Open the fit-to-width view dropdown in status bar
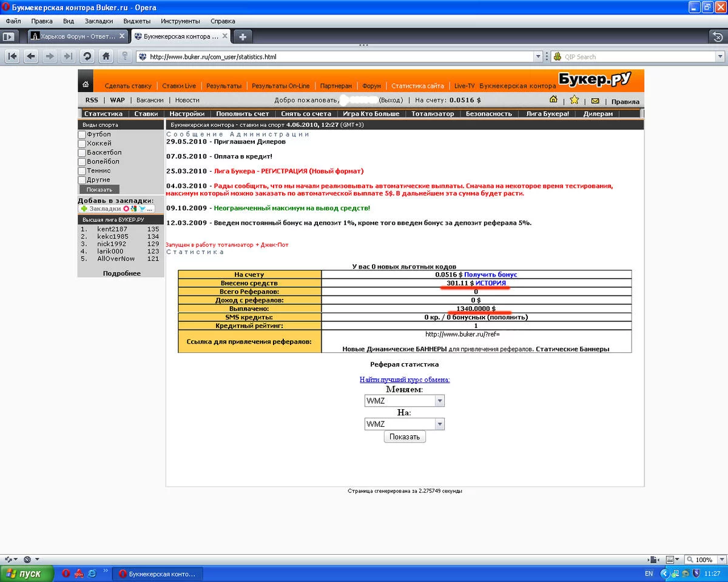The width and height of the screenshot is (728, 582). [678, 560]
